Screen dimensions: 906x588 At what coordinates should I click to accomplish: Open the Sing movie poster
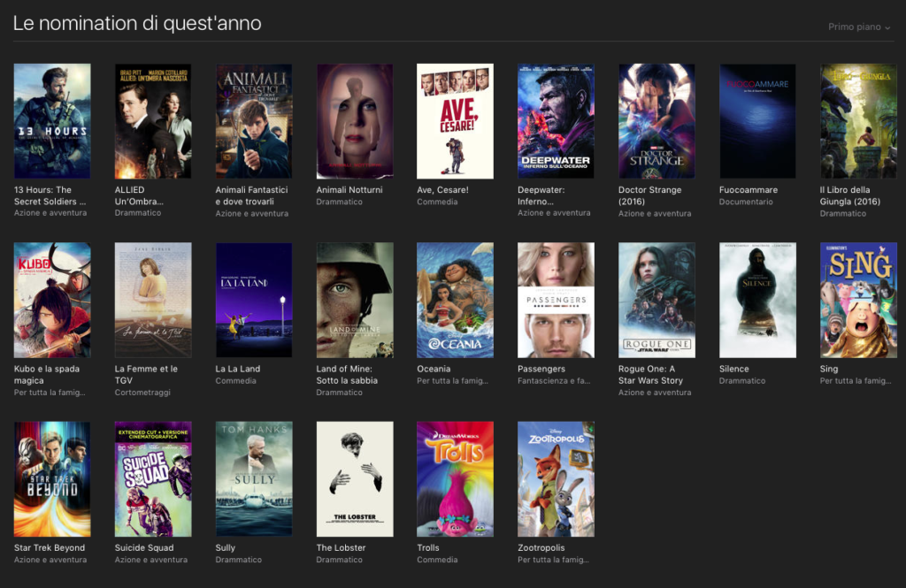(858, 300)
